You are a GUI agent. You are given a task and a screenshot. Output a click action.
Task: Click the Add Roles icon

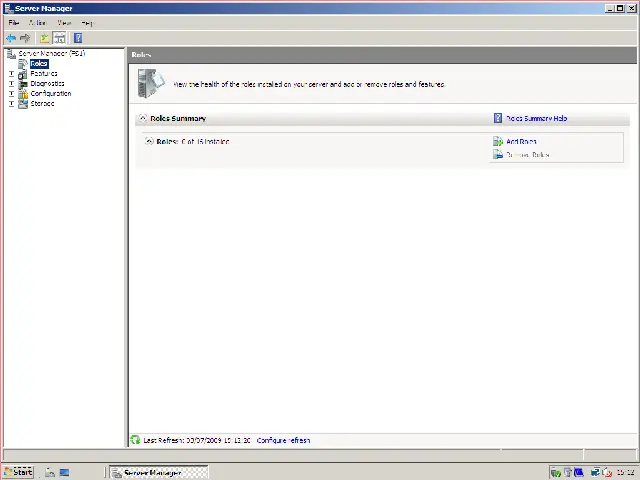498,142
